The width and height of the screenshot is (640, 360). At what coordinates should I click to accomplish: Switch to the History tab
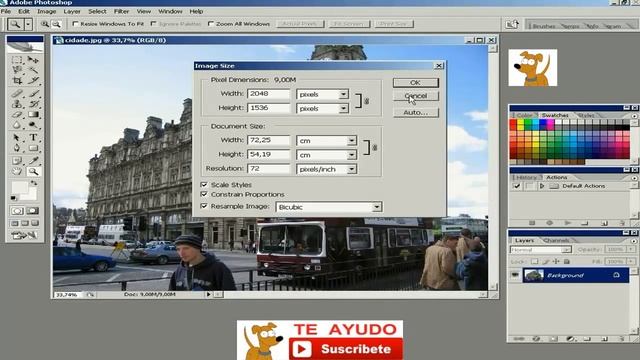coord(526,178)
